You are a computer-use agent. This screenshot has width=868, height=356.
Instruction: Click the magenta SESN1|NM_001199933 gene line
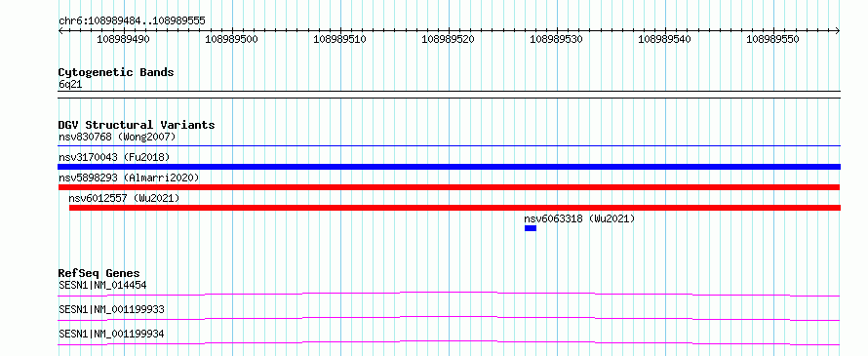click(x=449, y=318)
